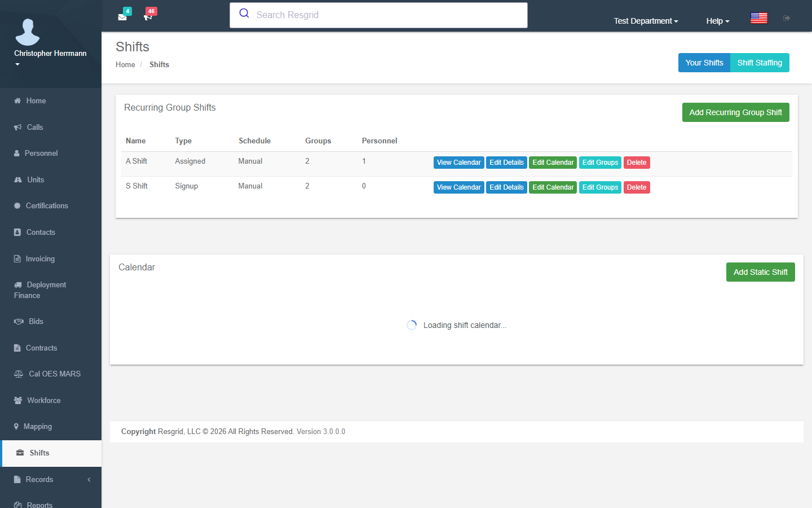Image resolution: width=812 pixels, height=508 pixels.
Task: Expand the Christopher Herrmann user menu caret
Action: (17, 64)
